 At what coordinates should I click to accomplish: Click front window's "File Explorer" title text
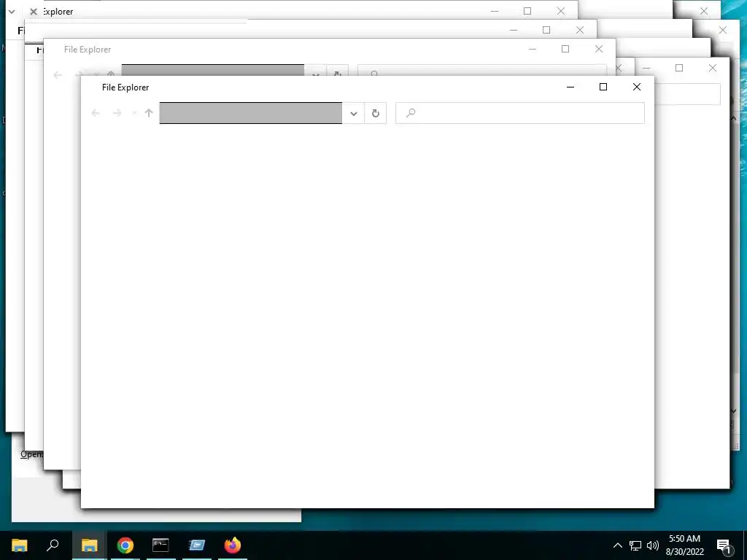click(x=125, y=87)
